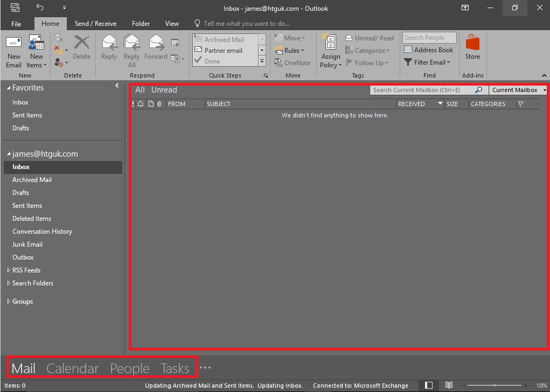The image size is (550, 392).
Task: Expand the Quick Steps gallery
Action: [x=262, y=61]
